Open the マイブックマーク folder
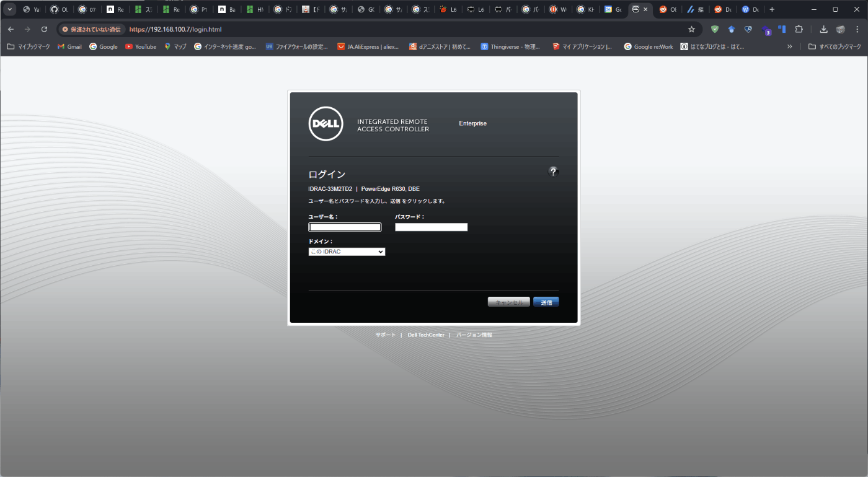This screenshot has width=868, height=477. click(x=28, y=46)
